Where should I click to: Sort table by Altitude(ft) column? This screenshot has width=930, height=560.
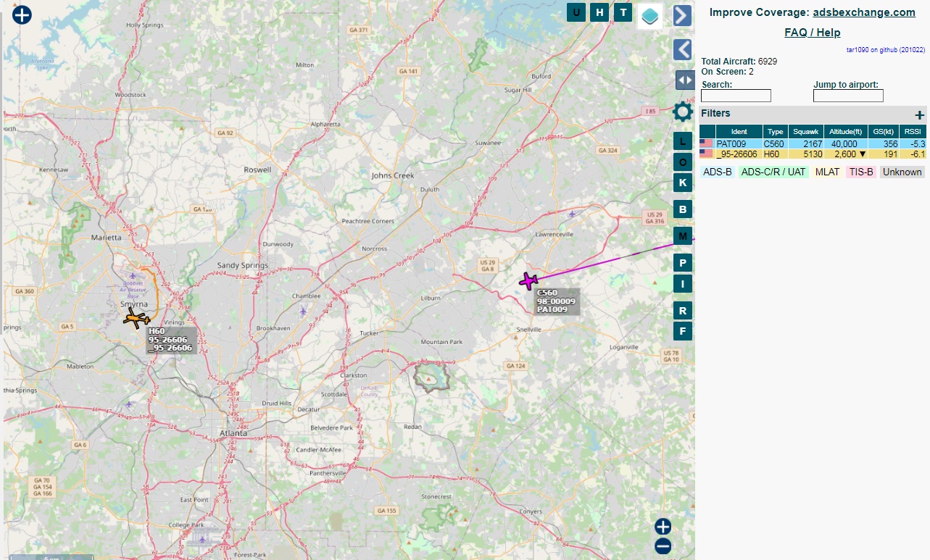[846, 132]
